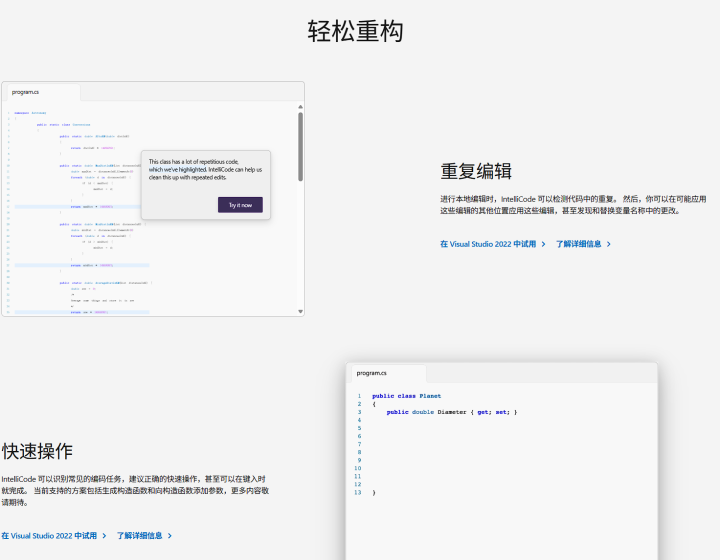Select program.cs tab in repeated edits demo
This screenshot has width=720, height=560.
click(26, 92)
